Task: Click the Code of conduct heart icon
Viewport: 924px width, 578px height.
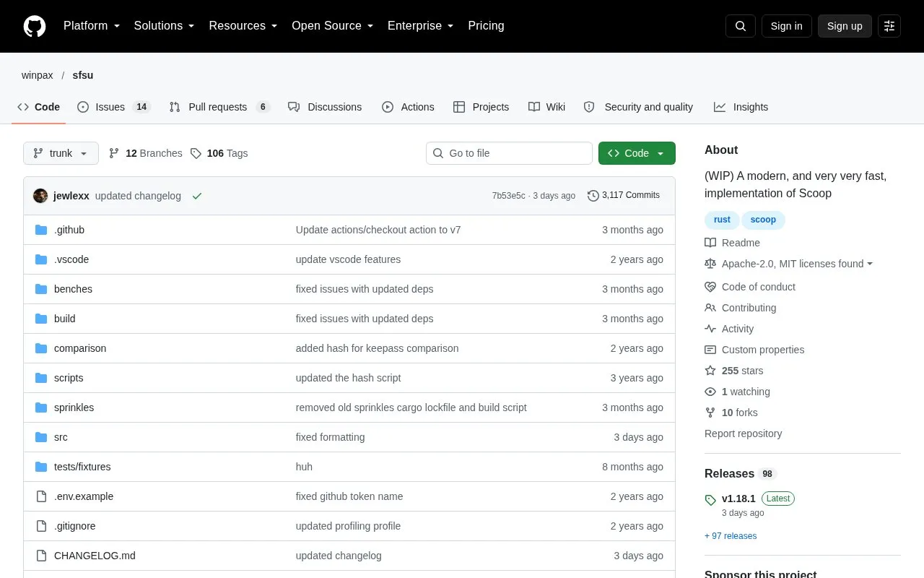Action: point(710,287)
